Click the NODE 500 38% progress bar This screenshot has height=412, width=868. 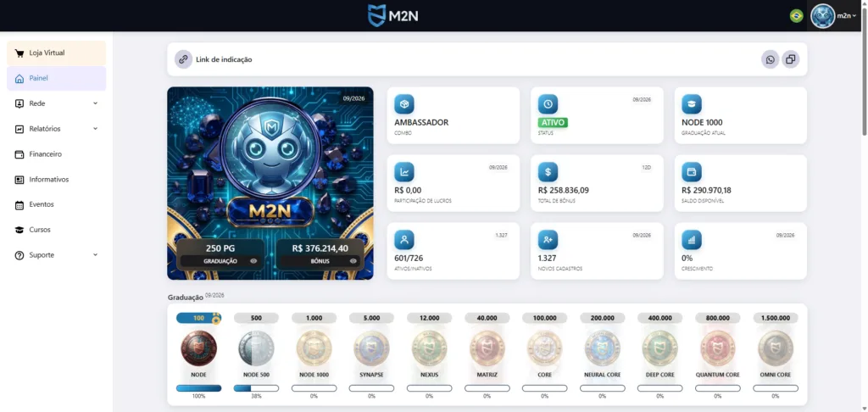pos(256,388)
